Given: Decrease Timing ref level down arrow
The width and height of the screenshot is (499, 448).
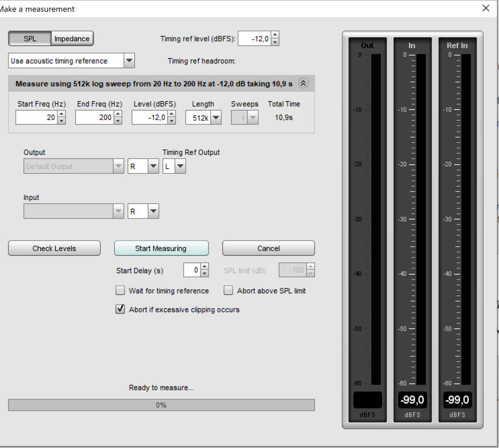Looking at the screenshot, I should click(275, 42).
